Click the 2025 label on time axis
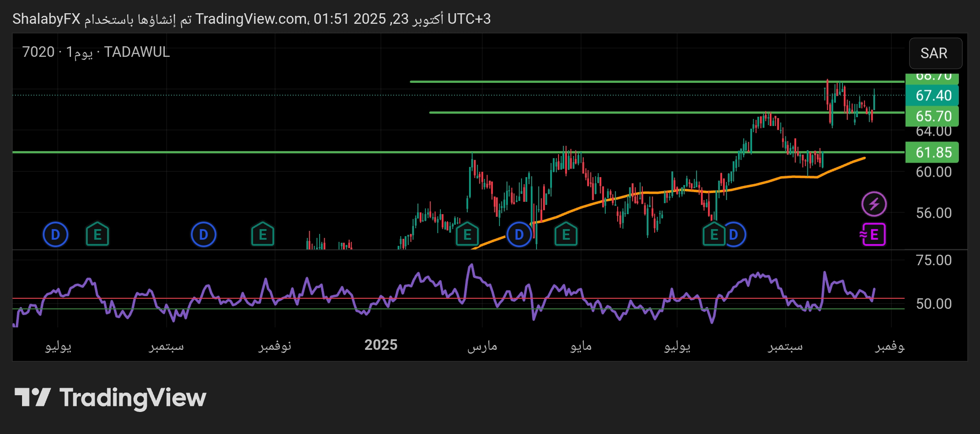Viewport: 980px width, 434px height. [381, 345]
